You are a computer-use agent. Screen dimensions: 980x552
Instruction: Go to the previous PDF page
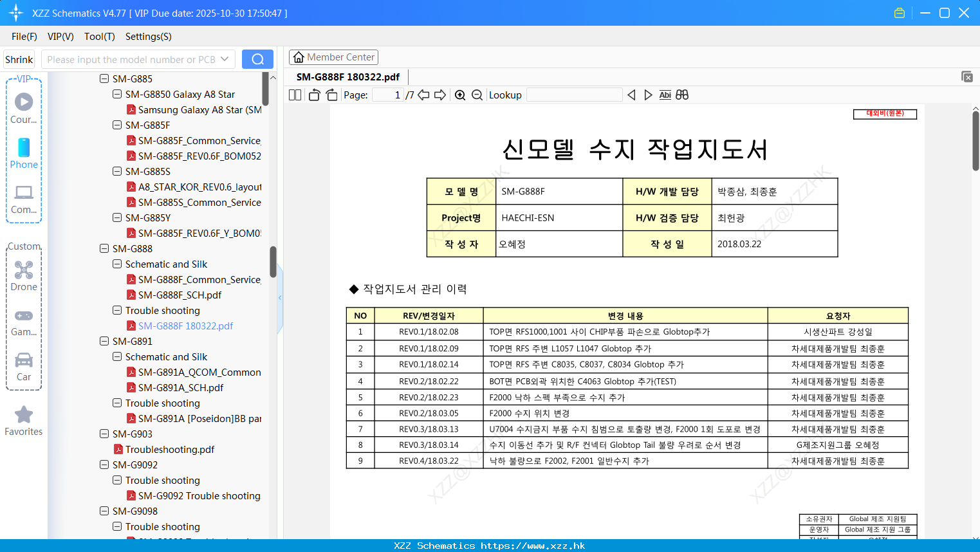[x=423, y=95]
